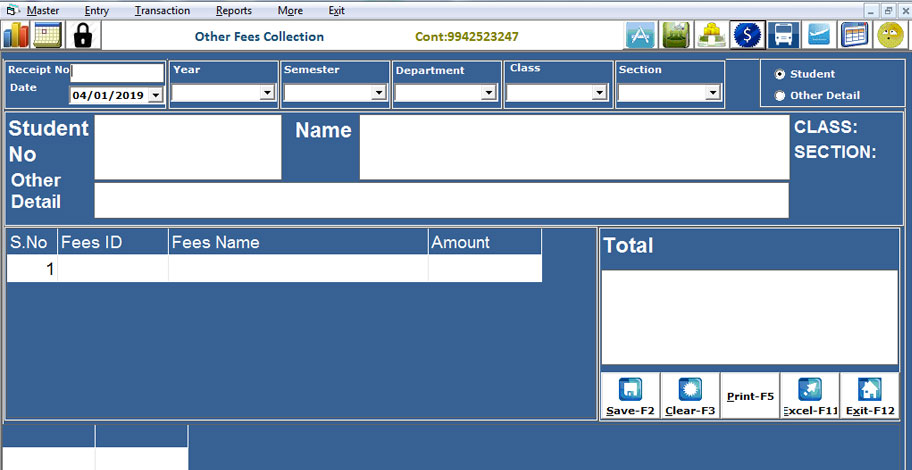Restore down the window
Image resolution: width=912 pixels, height=470 pixels.
click(888, 10)
